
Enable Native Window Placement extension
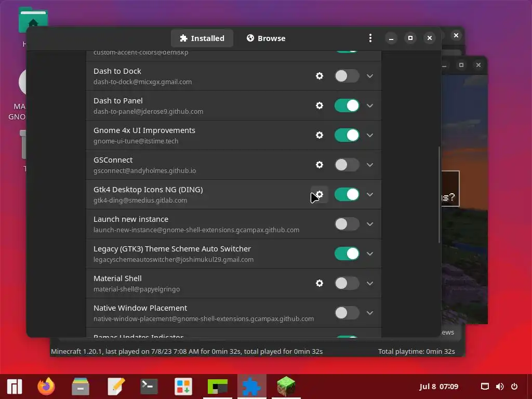347,313
